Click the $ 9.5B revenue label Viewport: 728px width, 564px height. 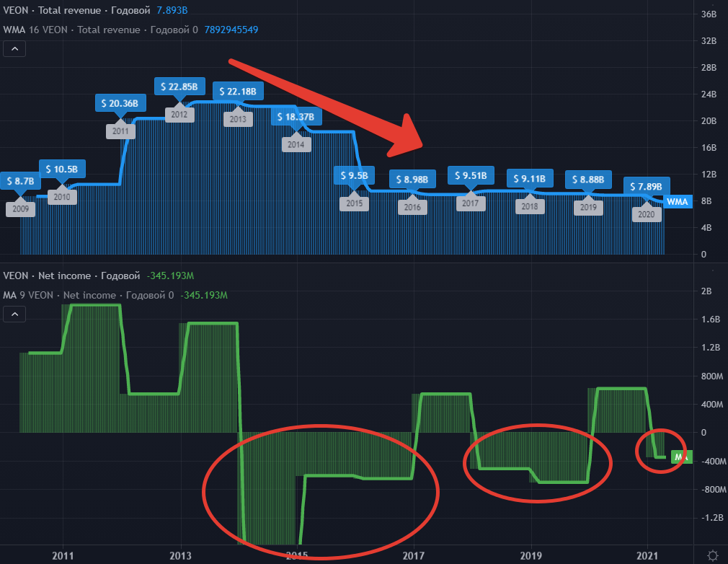[x=354, y=175]
